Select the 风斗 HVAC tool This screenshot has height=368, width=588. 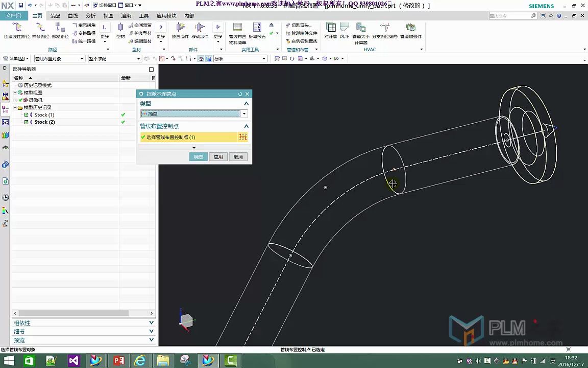point(344,30)
